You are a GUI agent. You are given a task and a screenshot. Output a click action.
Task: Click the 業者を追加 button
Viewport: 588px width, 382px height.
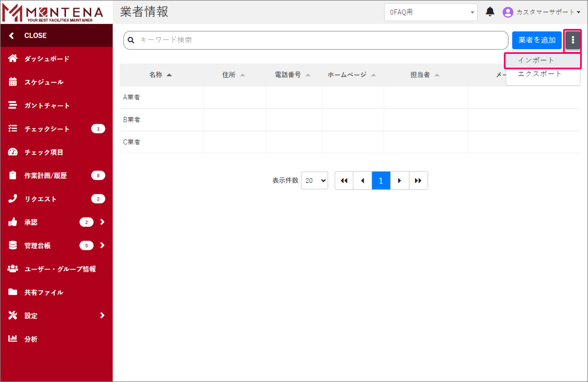(537, 40)
